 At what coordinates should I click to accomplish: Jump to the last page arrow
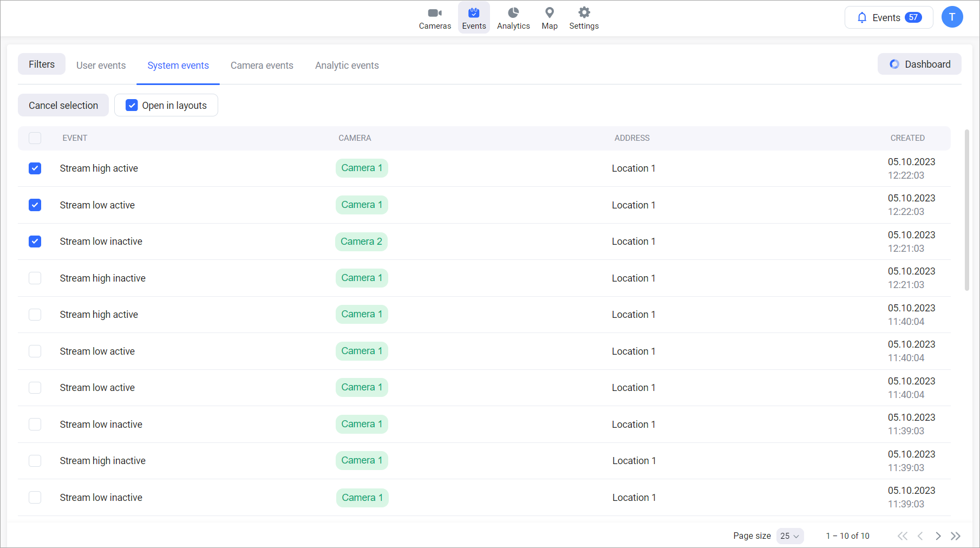(x=956, y=536)
